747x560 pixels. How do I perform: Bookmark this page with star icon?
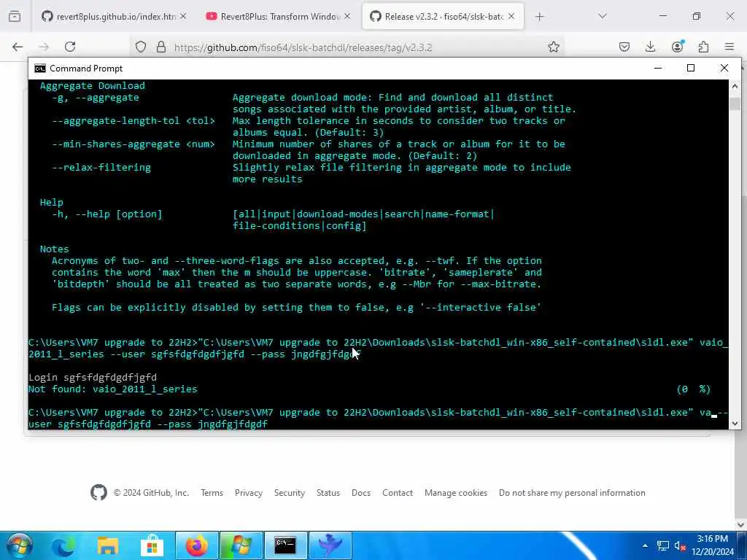[x=554, y=47]
